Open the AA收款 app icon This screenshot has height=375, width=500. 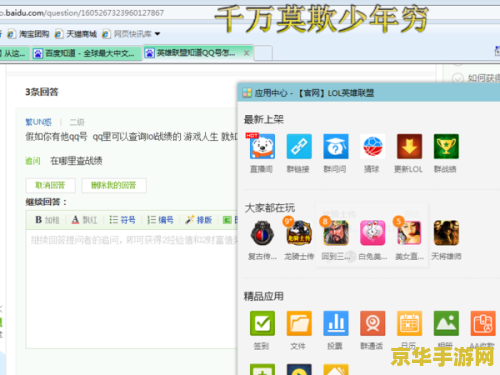click(x=483, y=323)
